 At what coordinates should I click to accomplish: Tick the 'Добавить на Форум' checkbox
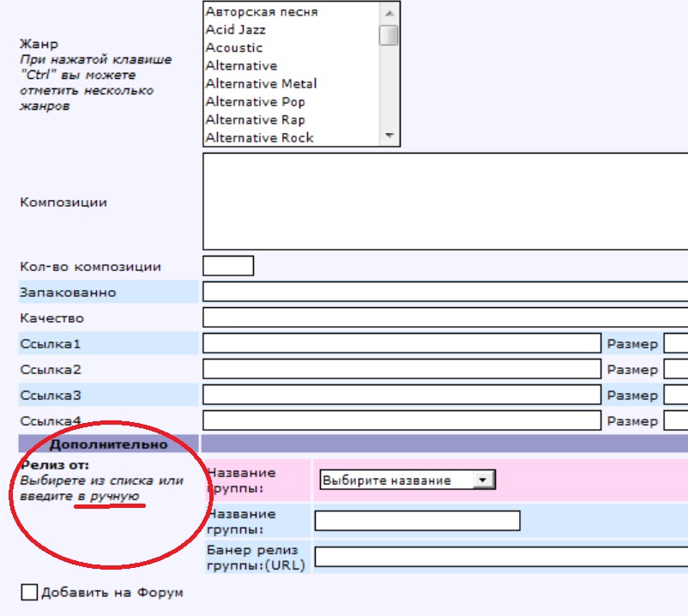pos(29,592)
